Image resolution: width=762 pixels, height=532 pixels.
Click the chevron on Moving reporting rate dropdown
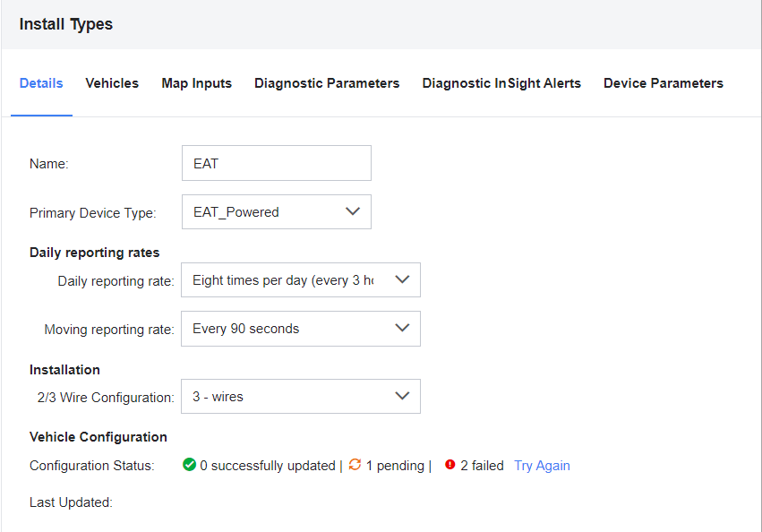[x=402, y=329]
